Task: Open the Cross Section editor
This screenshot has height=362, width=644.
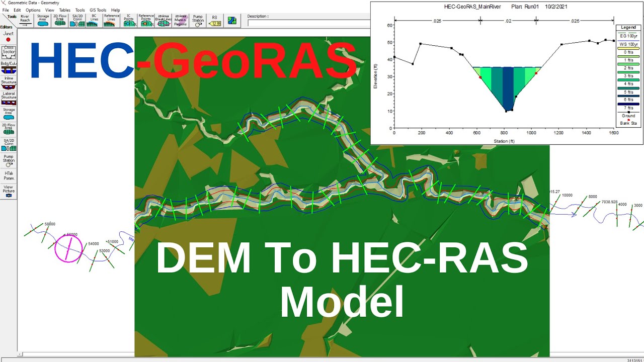Action: [9, 52]
